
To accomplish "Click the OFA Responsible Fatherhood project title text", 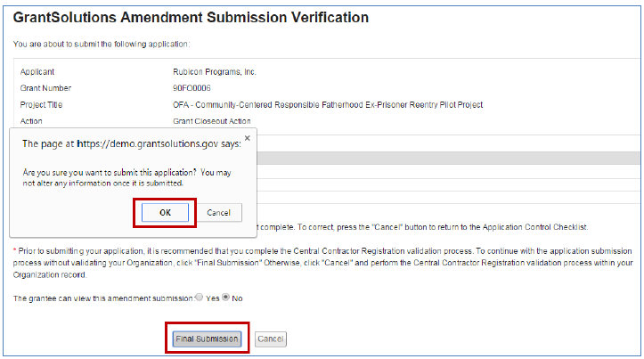I will (327, 104).
